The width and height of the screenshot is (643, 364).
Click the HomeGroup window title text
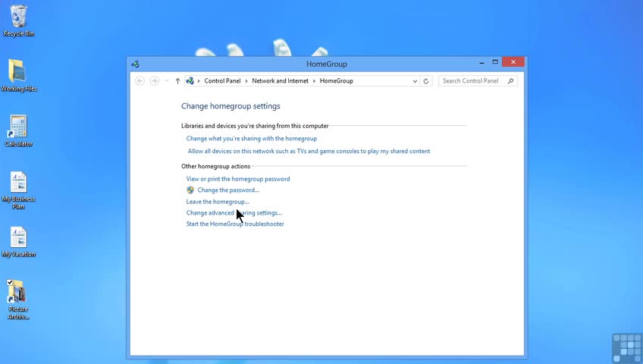(x=326, y=64)
